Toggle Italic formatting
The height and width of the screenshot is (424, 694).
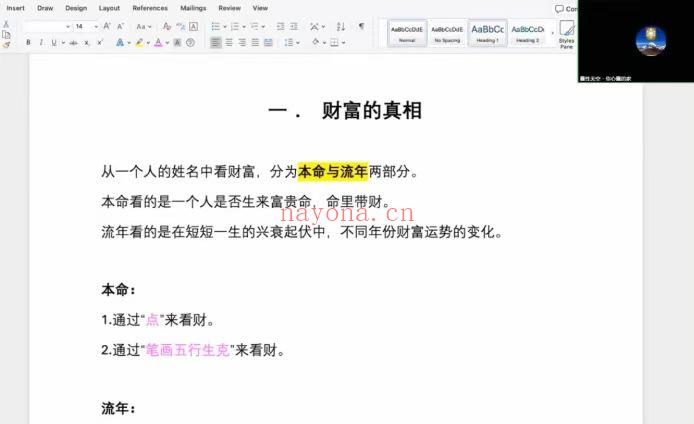point(41,42)
